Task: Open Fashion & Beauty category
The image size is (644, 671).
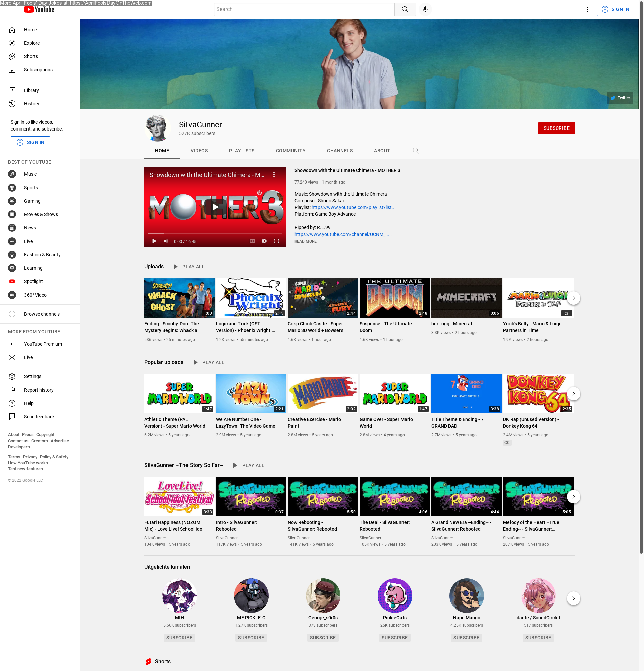Action: click(40, 254)
